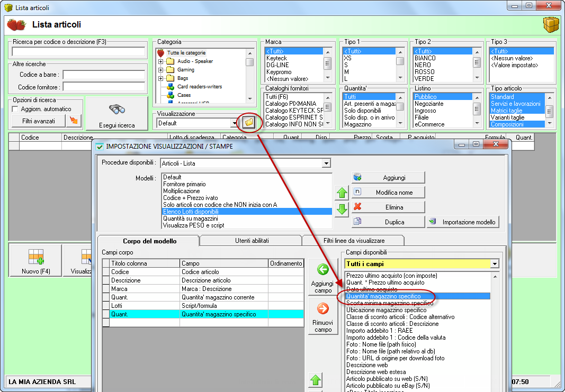565x392 pixels.
Task: Select the Audio - Speaker category folder
Action: point(195,61)
